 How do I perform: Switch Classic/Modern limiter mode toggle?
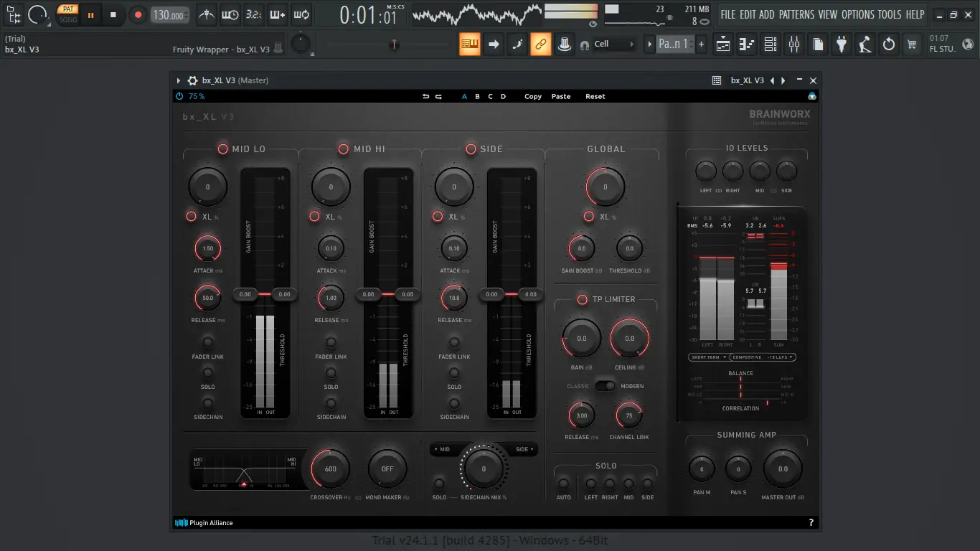(x=606, y=386)
